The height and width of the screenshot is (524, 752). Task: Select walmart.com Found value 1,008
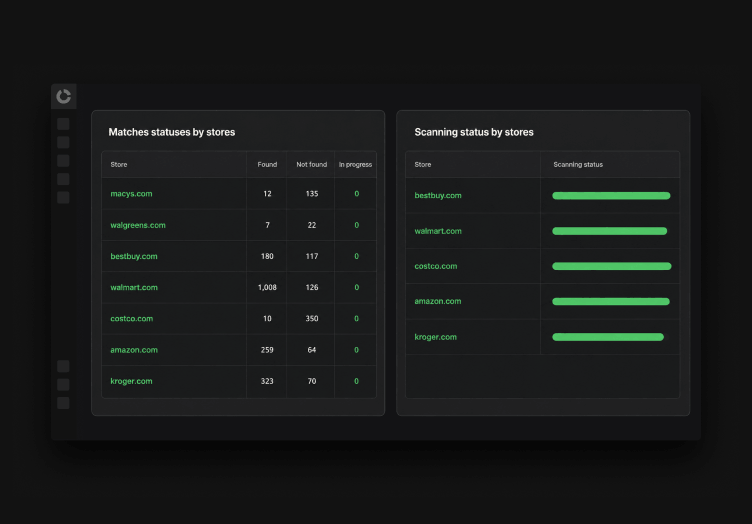[267, 287]
